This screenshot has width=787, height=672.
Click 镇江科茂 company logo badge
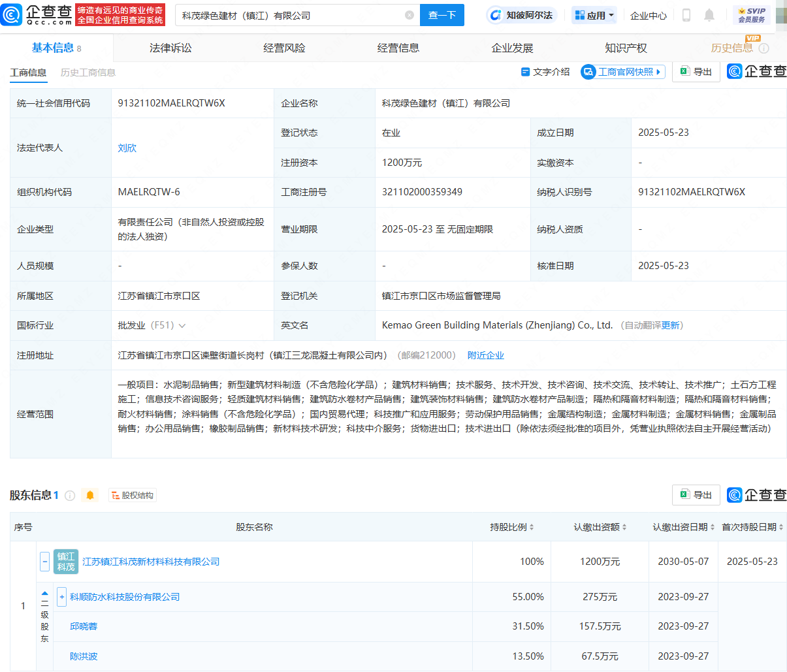tap(66, 562)
